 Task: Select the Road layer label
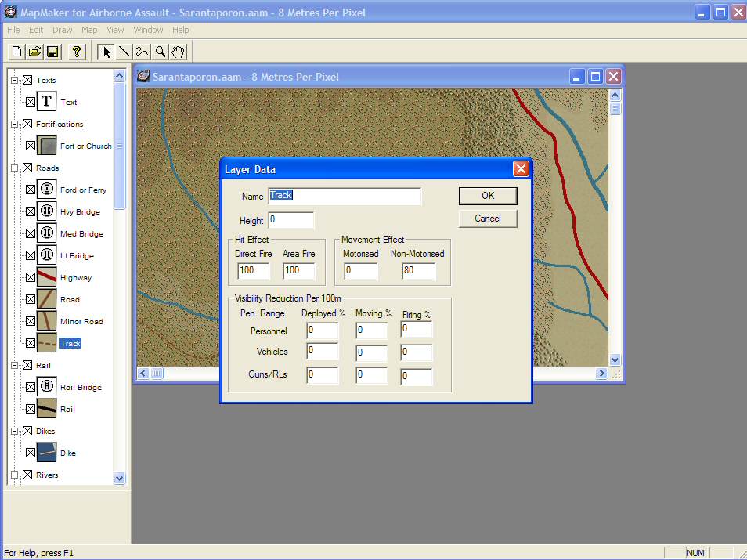pos(70,299)
